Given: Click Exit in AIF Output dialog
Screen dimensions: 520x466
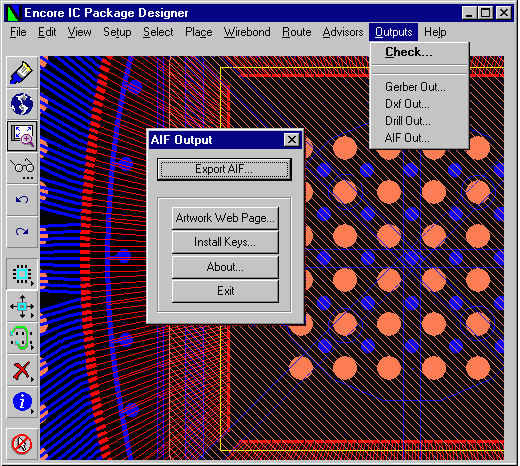Looking at the screenshot, I should click(225, 291).
